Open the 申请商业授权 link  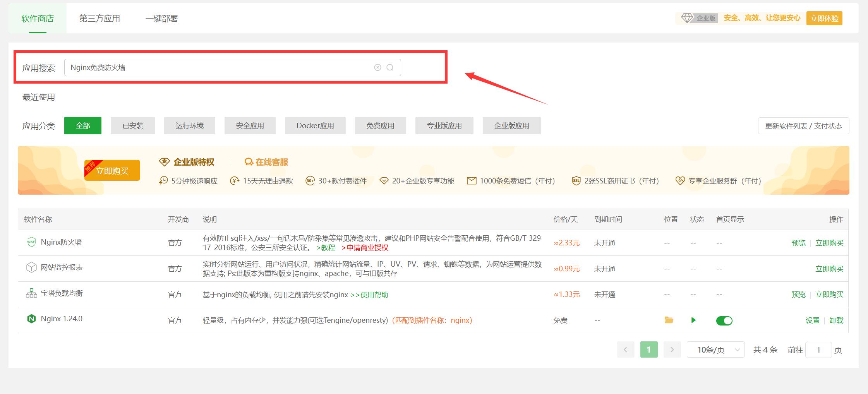(365, 248)
